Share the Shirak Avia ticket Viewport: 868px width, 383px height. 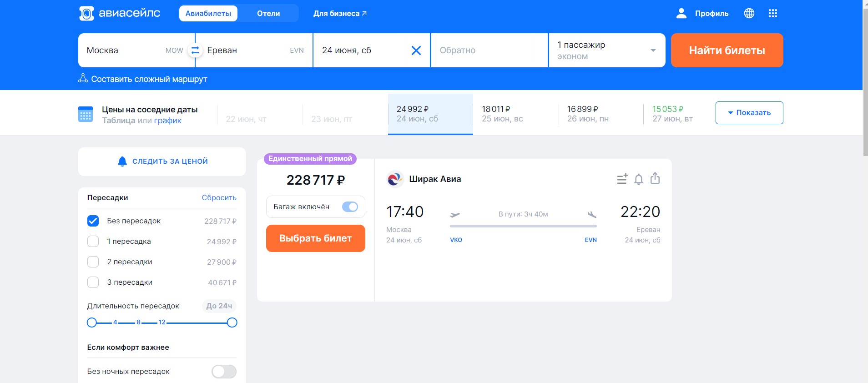[655, 178]
